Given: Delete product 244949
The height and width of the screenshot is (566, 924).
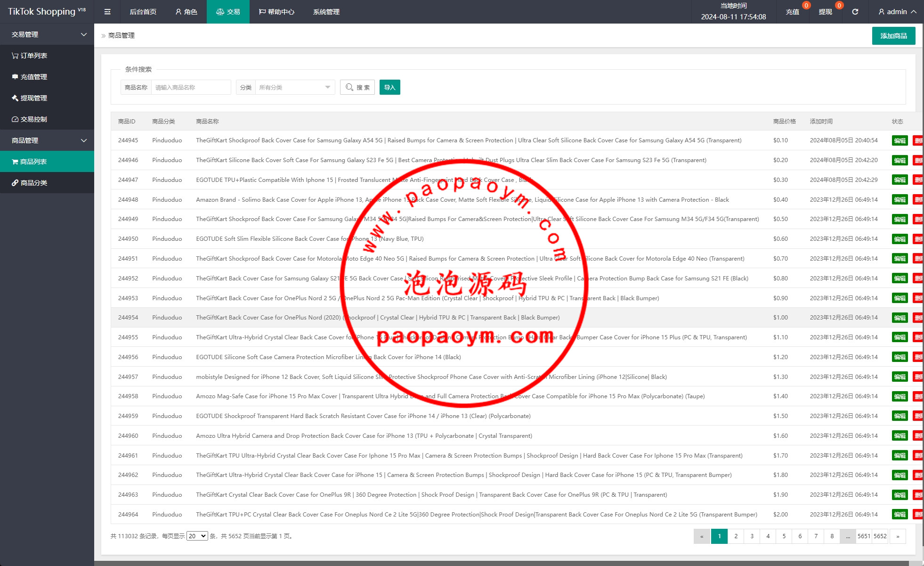Looking at the screenshot, I should click(918, 219).
